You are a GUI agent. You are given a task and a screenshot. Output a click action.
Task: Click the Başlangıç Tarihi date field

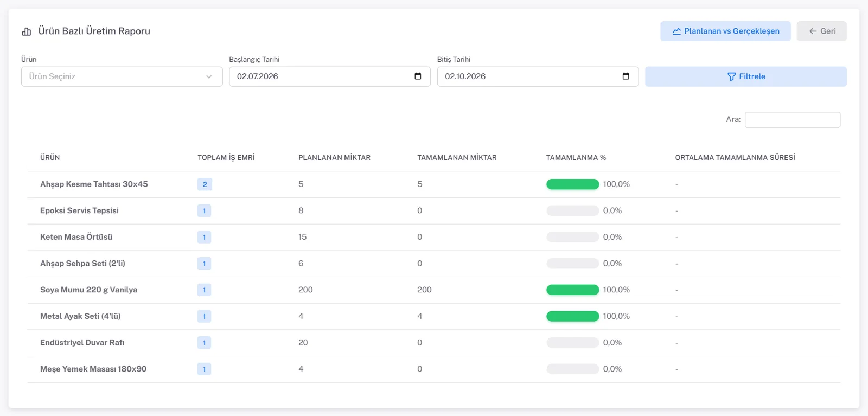(x=330, y=76)
